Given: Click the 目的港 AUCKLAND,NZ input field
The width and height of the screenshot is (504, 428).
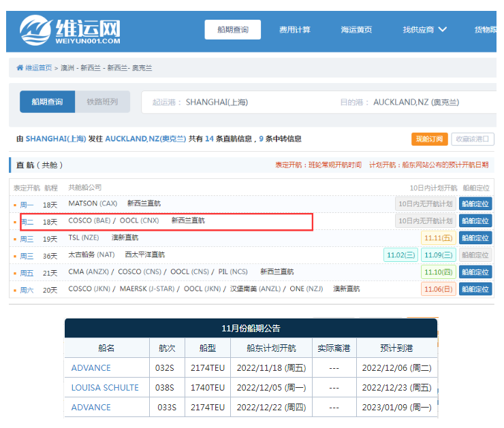Looking at the screenshot, I should [x=416, y=102].
